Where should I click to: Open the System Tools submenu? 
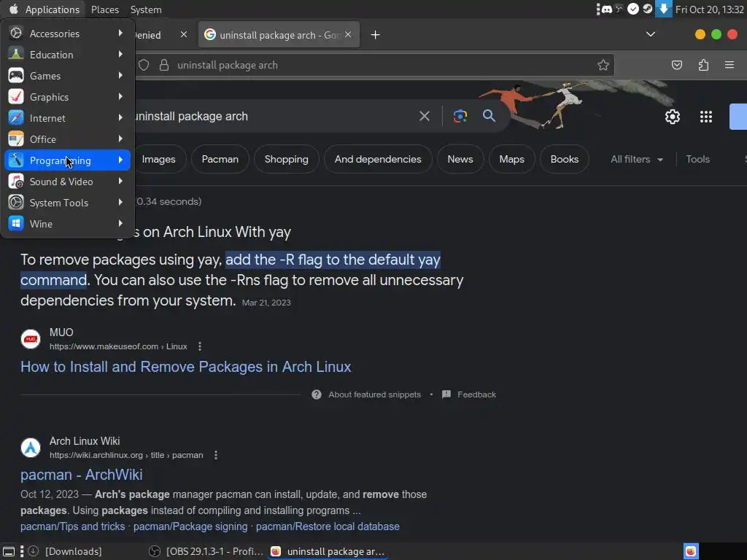point(67,203)
